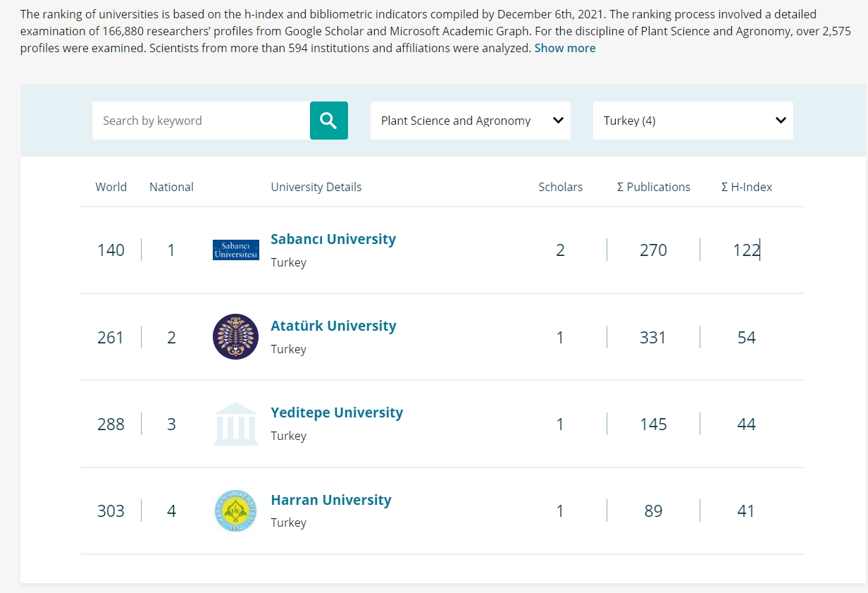This screenshot has width=868, height=593.
Task: Focus the Search by keyword field
Action: tap(201, 121)
